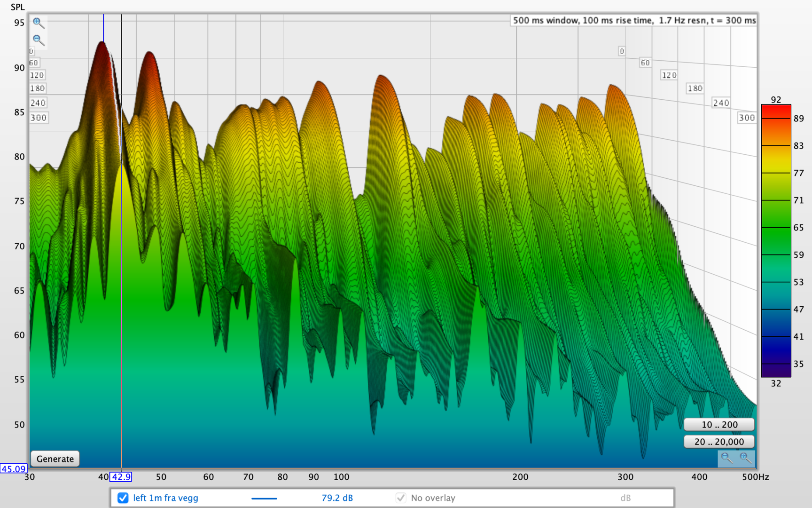Screen dimensions: 812x508
Task: Click the left time axis label 180
Action: (x=38, y=88)
